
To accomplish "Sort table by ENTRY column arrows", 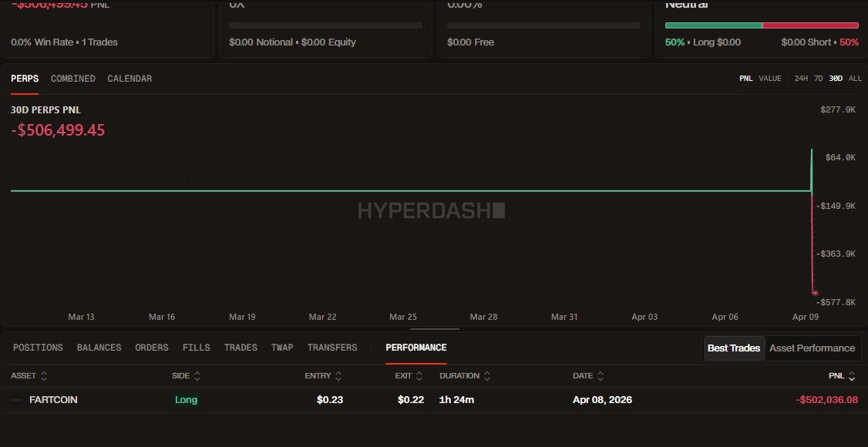I will pos(338,375).
